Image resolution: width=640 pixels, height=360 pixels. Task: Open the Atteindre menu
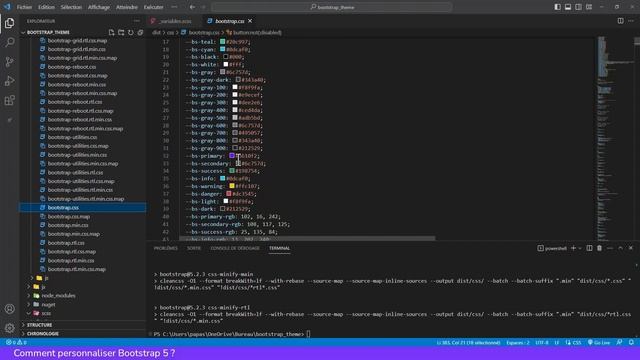(x=127, y=7)
